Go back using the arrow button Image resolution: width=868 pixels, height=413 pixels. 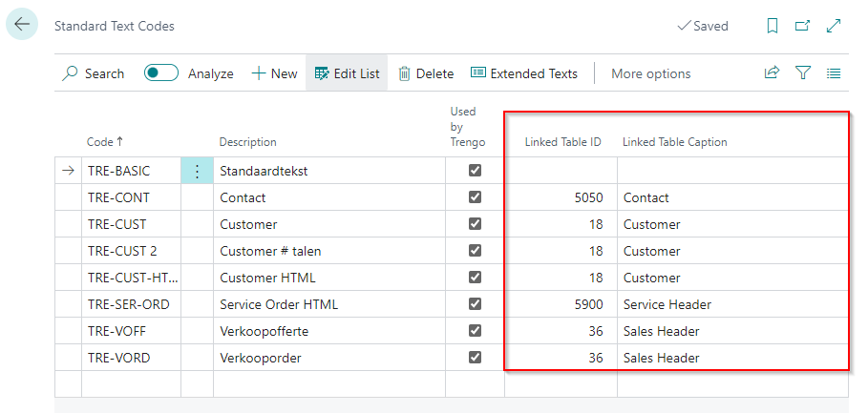22,25
